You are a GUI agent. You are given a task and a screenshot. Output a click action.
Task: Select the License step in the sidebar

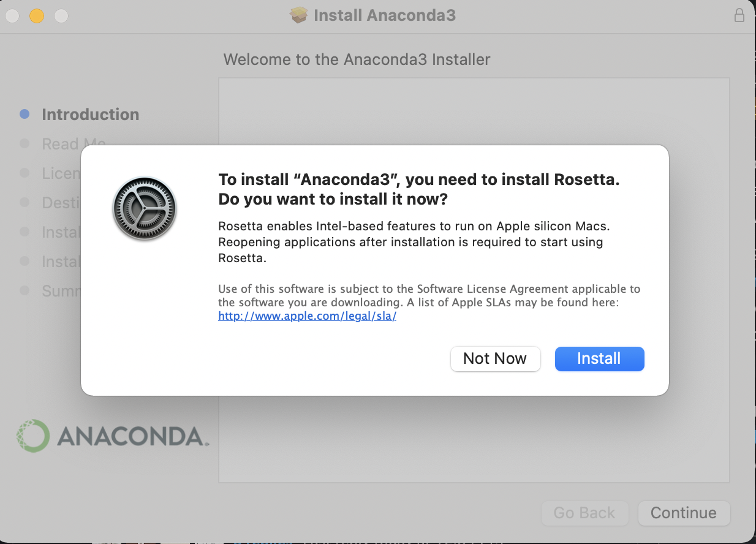click(60, 173)
